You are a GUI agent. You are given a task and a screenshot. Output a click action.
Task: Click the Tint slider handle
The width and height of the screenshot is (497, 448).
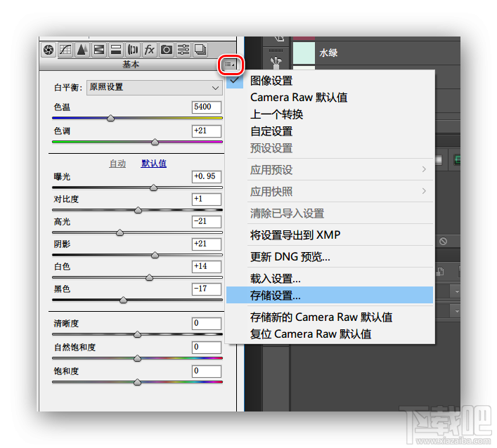pos(155,142)
